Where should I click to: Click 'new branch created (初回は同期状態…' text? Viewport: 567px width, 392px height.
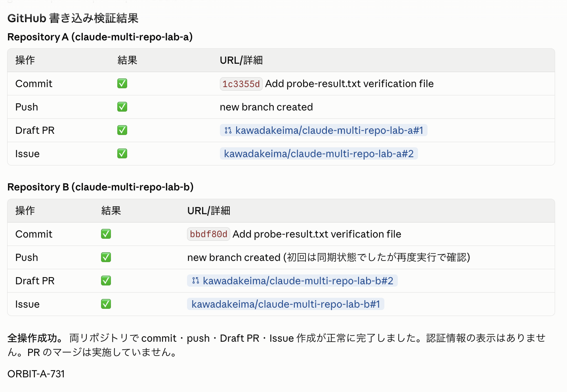[329, 257]
